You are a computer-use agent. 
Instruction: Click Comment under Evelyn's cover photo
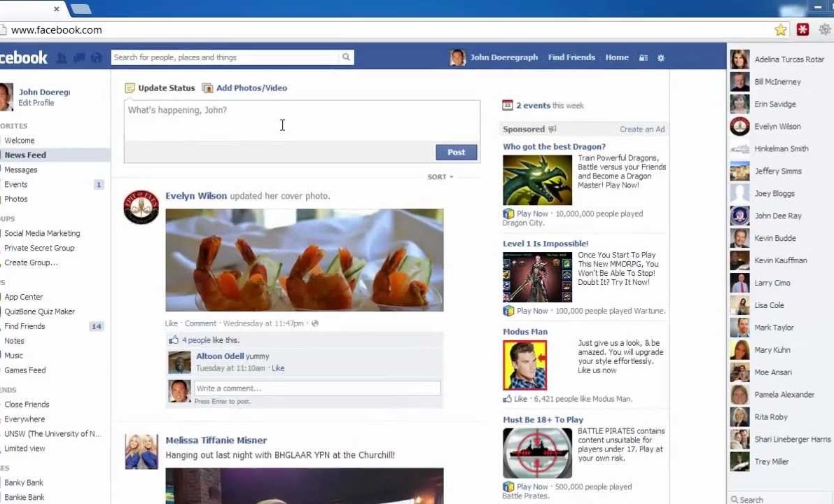click(x=200, y=323)
